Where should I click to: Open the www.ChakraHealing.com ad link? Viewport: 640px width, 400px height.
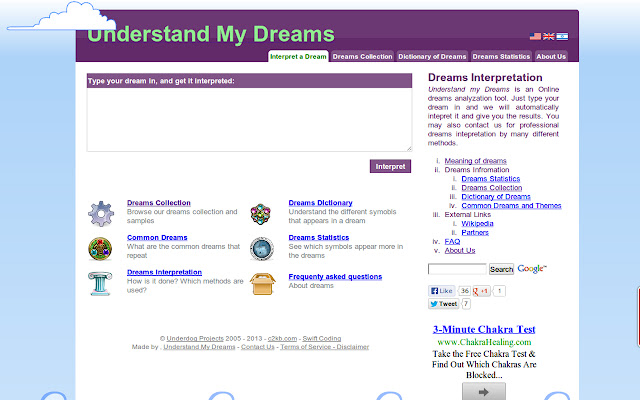tap(484, 342)
